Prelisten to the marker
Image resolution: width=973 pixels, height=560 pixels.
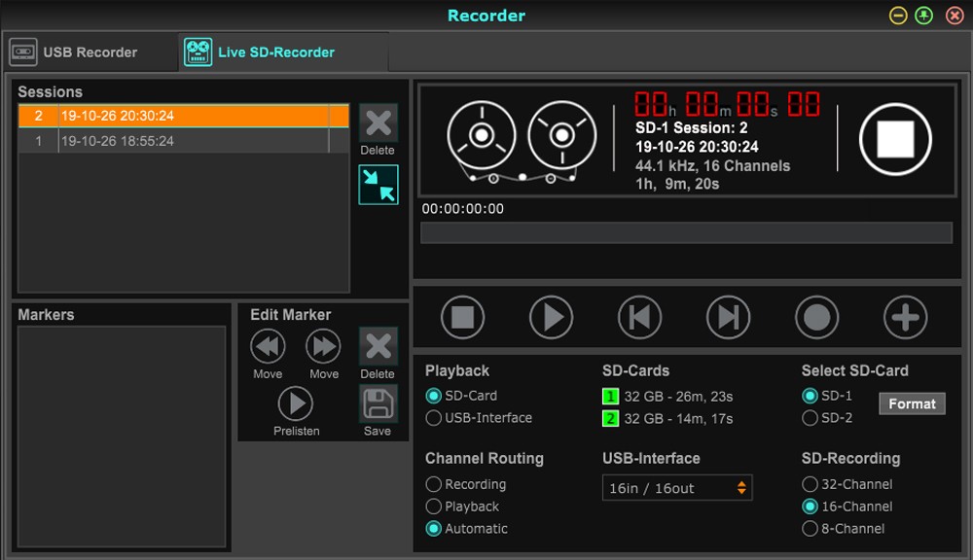(x=296, y=403)
